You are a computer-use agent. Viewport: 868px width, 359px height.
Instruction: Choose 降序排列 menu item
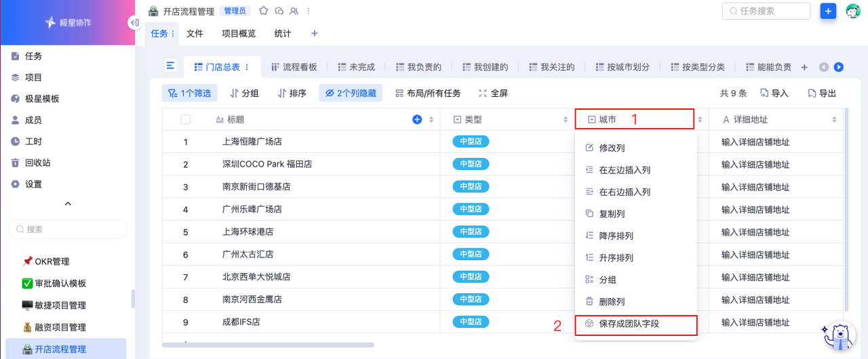click(636, 236)
